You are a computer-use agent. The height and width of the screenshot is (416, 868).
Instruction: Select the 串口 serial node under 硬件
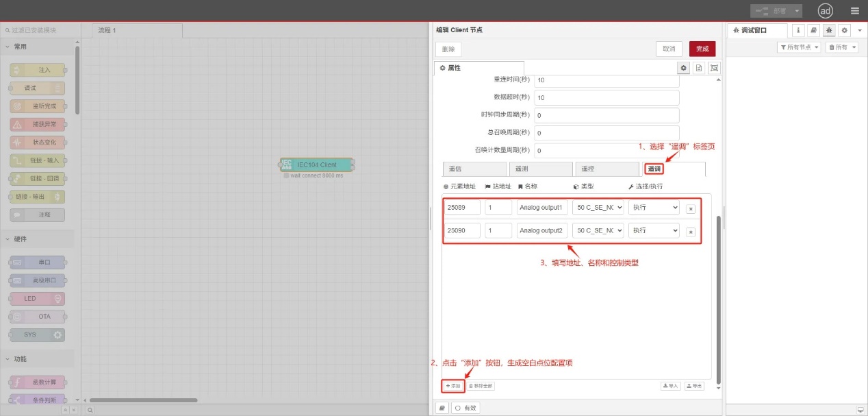coord(36,262)
